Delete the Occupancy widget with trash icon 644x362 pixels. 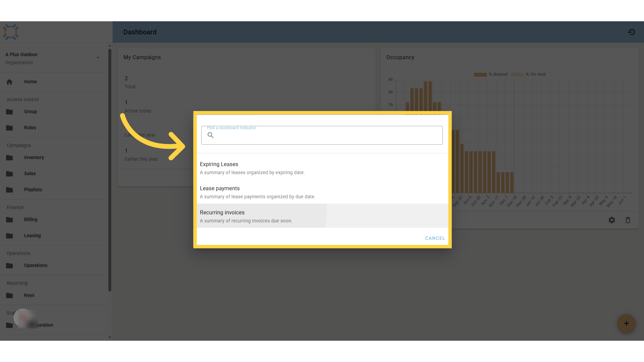pyautogui.click(x=628, y=220)
